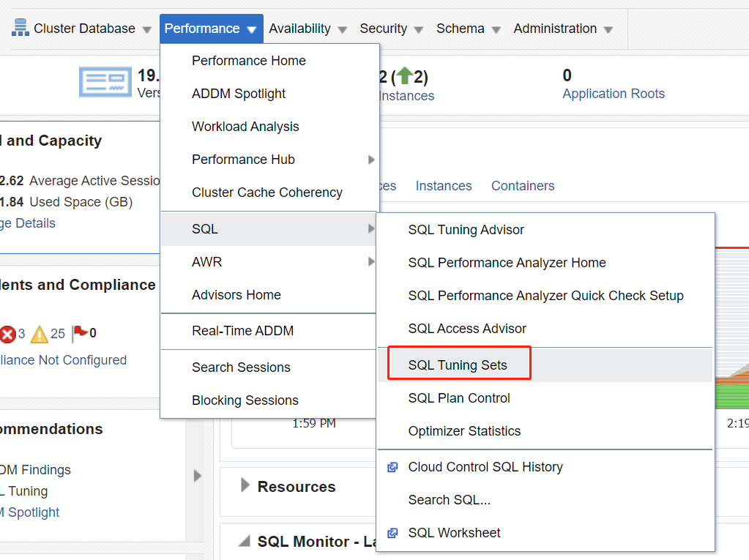Click the Application Roots count 0
Image resolution: width=749 pixels, height=560 pixels.
[x=567, y=75]
